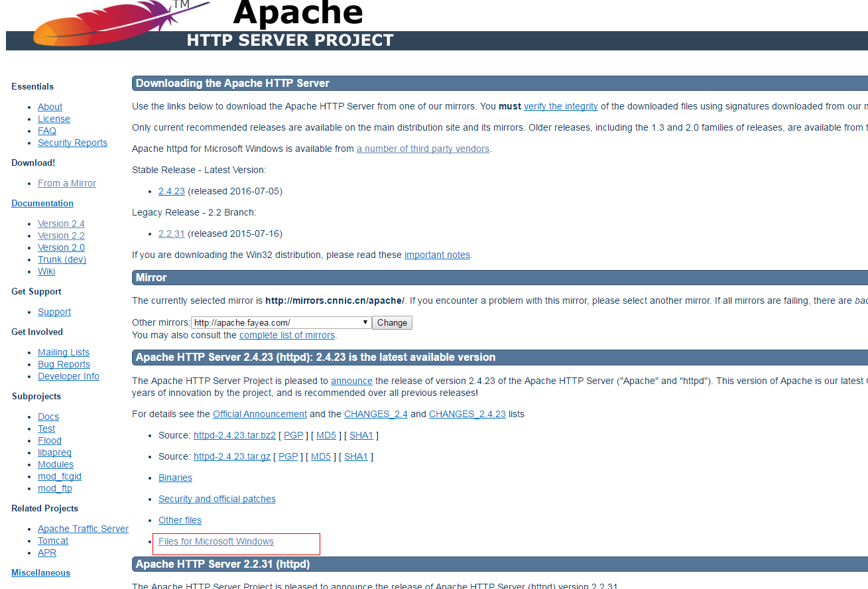
Task: Open the Official Announcement link
Action: [x=260, y=414]
